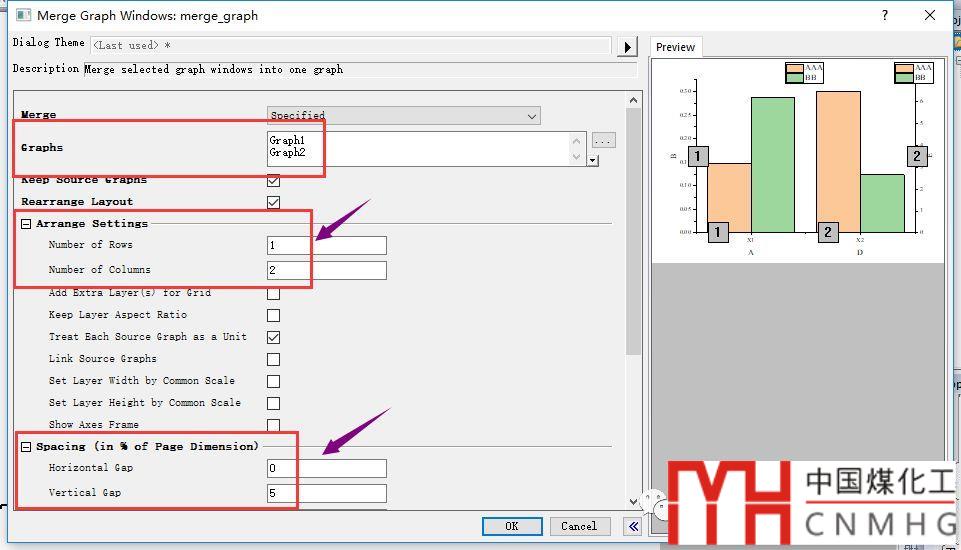
Task: Click the Vertical Gap input field
Action: click(327, 494)
